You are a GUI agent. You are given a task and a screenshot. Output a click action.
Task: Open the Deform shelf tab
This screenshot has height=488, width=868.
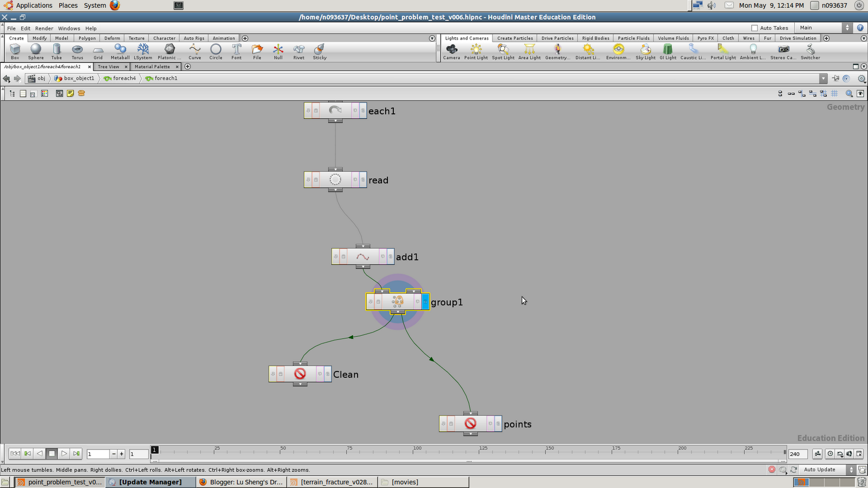coord(112,38)
